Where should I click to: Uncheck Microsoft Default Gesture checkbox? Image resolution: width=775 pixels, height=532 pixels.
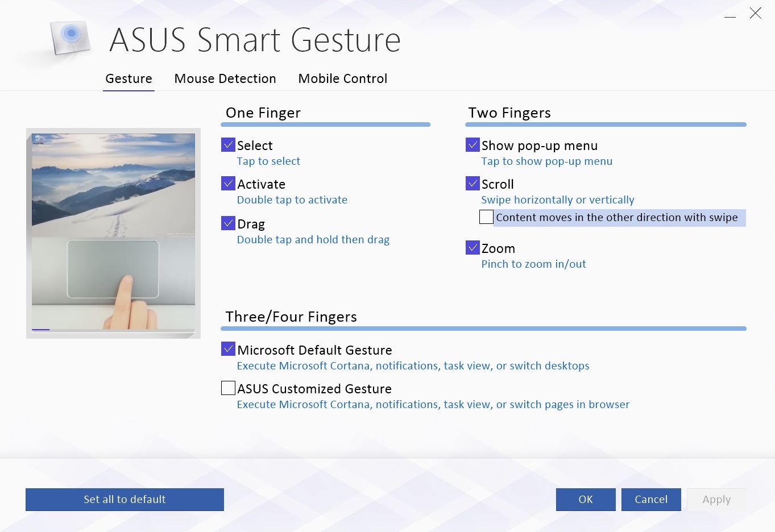click(228, 350)
